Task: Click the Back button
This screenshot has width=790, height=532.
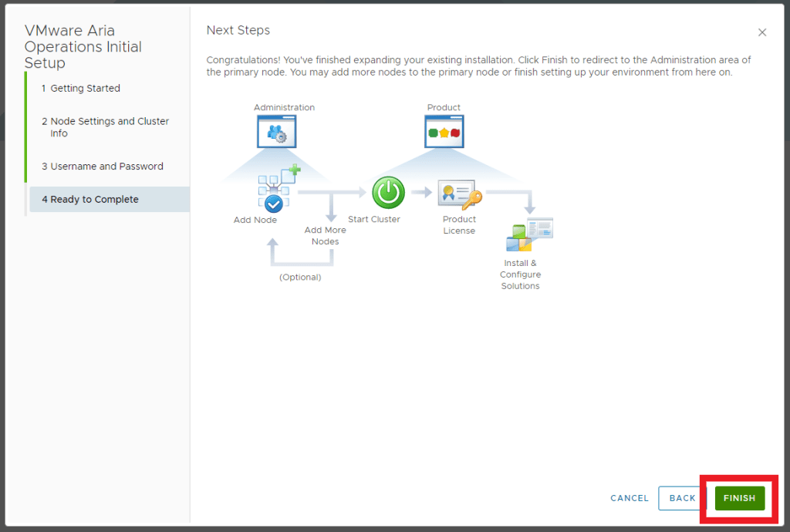Action: (x=682, y=498)
